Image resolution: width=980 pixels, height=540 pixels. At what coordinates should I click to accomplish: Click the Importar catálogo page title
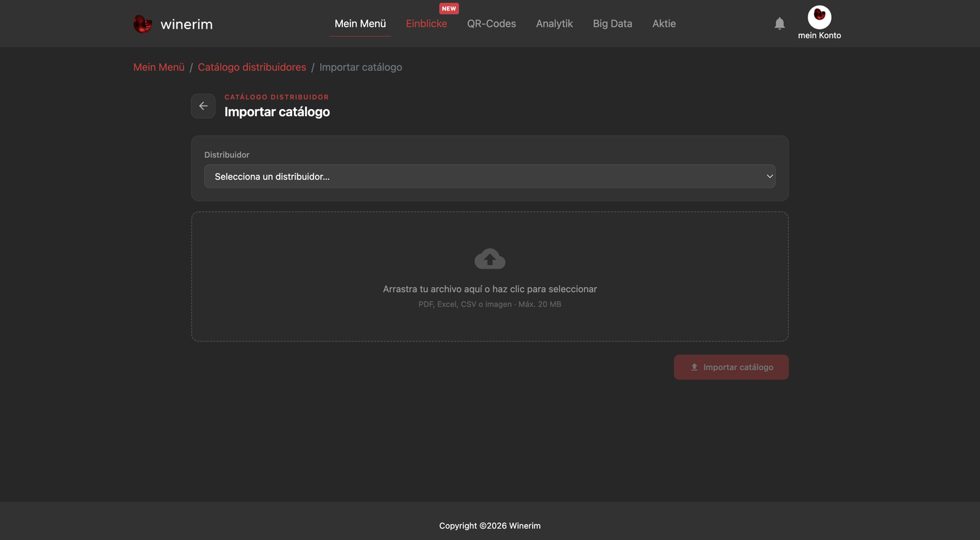point(277,112)
